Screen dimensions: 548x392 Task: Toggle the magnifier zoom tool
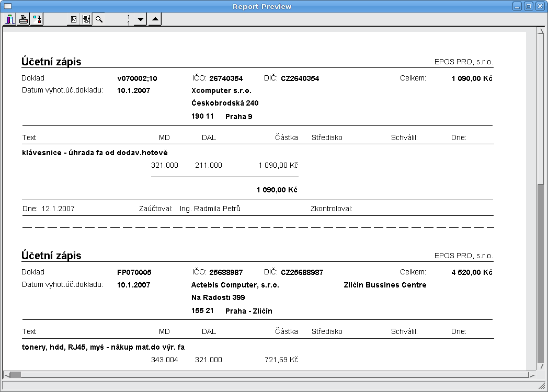(x=99, y=20)
